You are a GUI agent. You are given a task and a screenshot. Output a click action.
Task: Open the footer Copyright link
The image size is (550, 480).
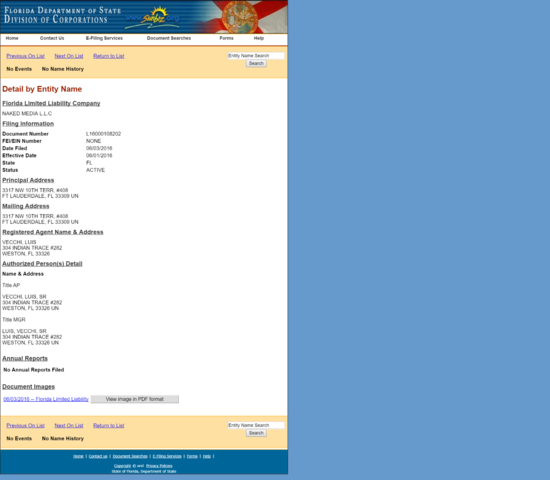(122, 466)
